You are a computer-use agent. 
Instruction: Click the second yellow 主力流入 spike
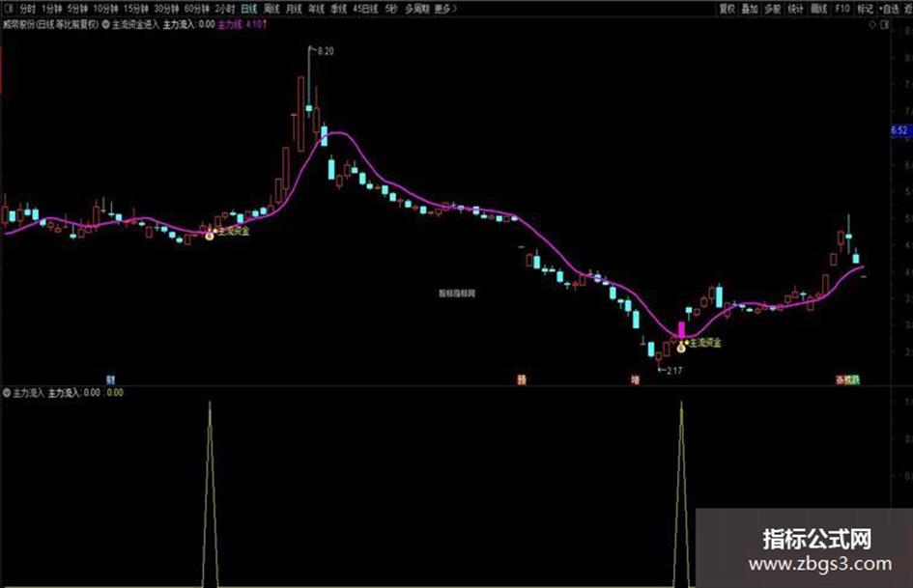coord(681,493)
